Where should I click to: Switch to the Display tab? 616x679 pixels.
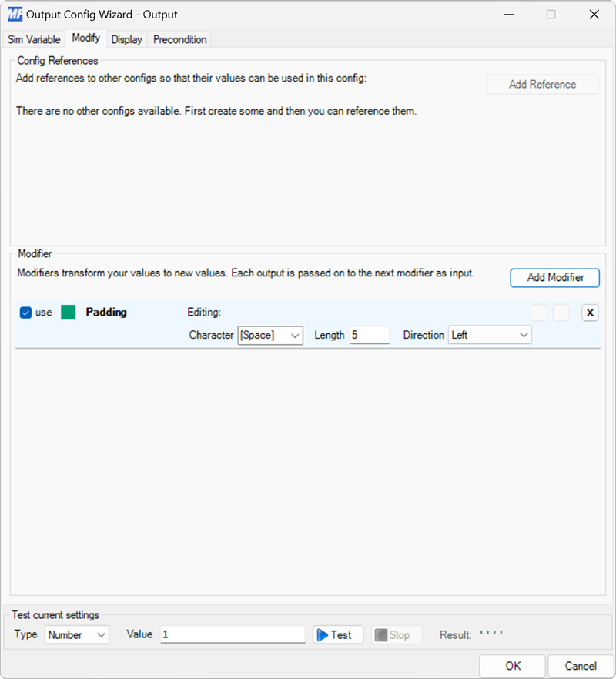(126, 38)
